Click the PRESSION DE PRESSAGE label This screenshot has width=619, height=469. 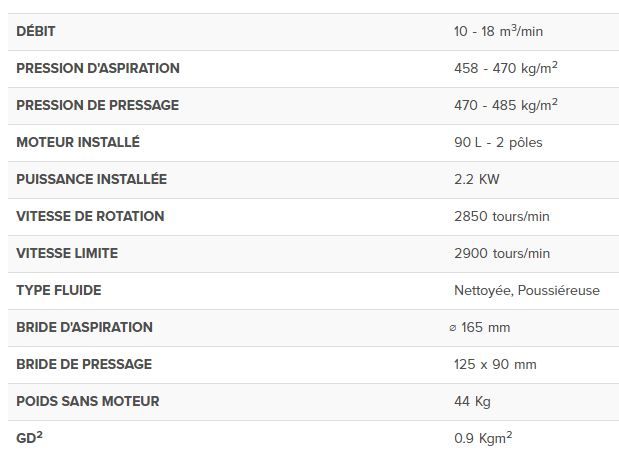click(97, 105)
